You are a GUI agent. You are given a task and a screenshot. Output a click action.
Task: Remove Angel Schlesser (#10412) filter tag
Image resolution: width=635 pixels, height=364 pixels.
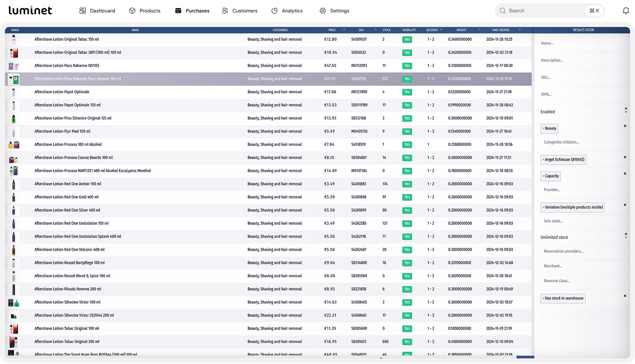[x=543, y=160]
